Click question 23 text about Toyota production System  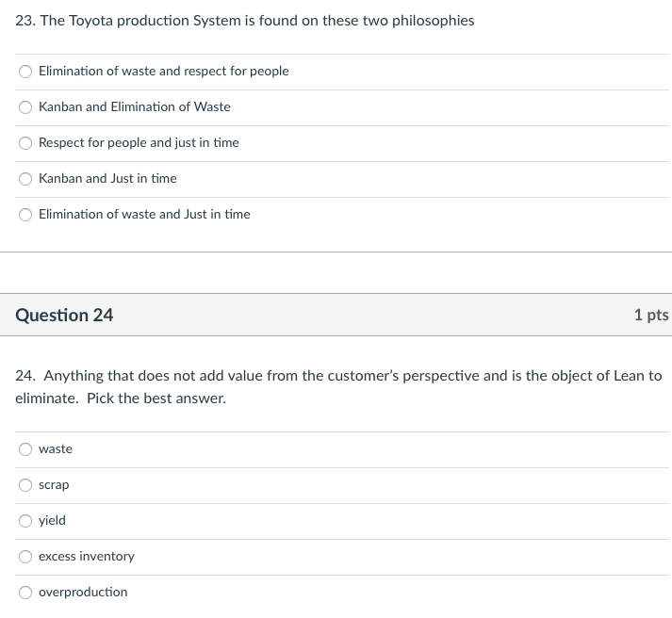pyautogui.click(x=245, y=21)
